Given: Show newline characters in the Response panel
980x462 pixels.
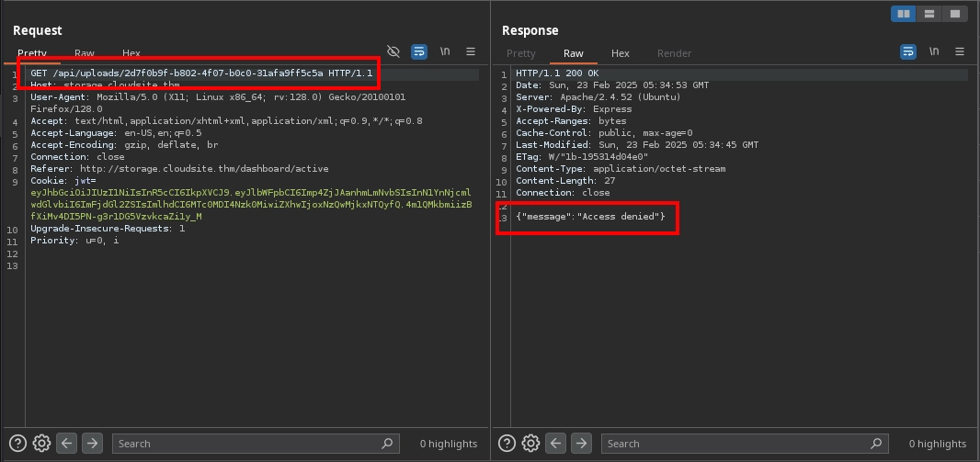Looking at the screenshot, I should point(934,51).
